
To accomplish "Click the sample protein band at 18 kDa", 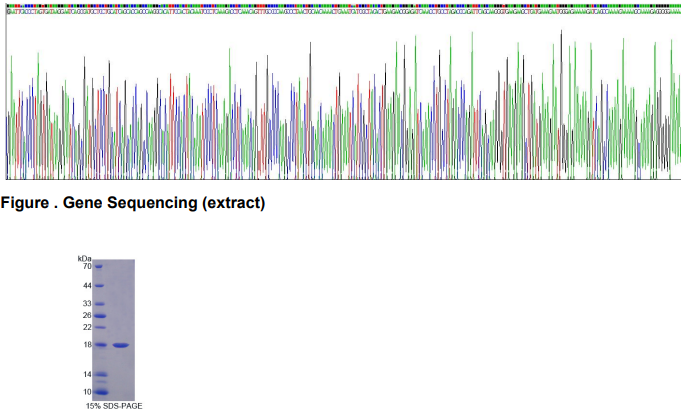I will point(121,345).
